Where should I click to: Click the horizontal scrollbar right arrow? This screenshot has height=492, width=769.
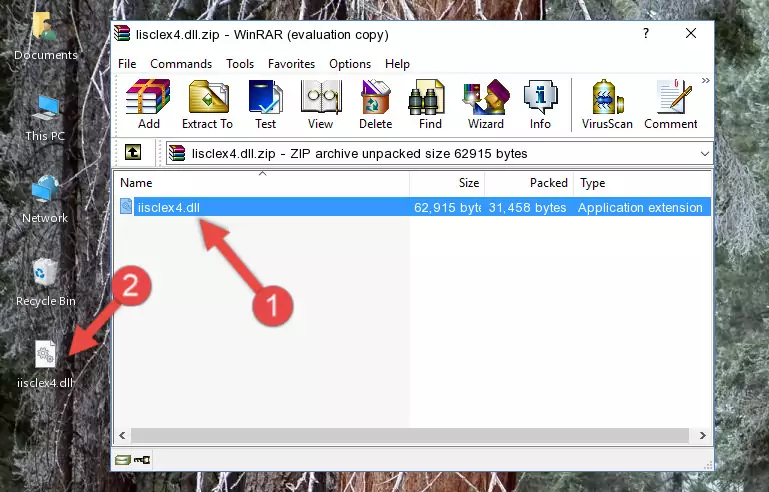pyautogui.click(x=702, y=435)
